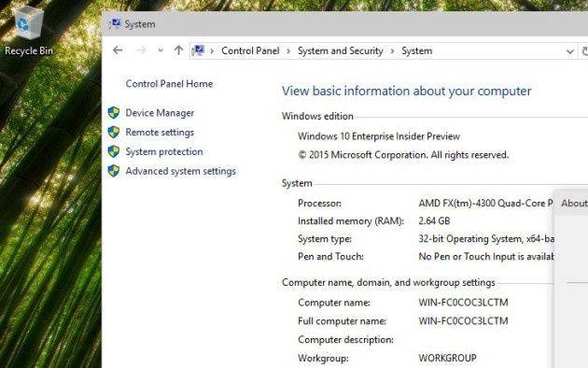Select Control Panel breadcrumb

pyautogui.click(x=250, y=50)
